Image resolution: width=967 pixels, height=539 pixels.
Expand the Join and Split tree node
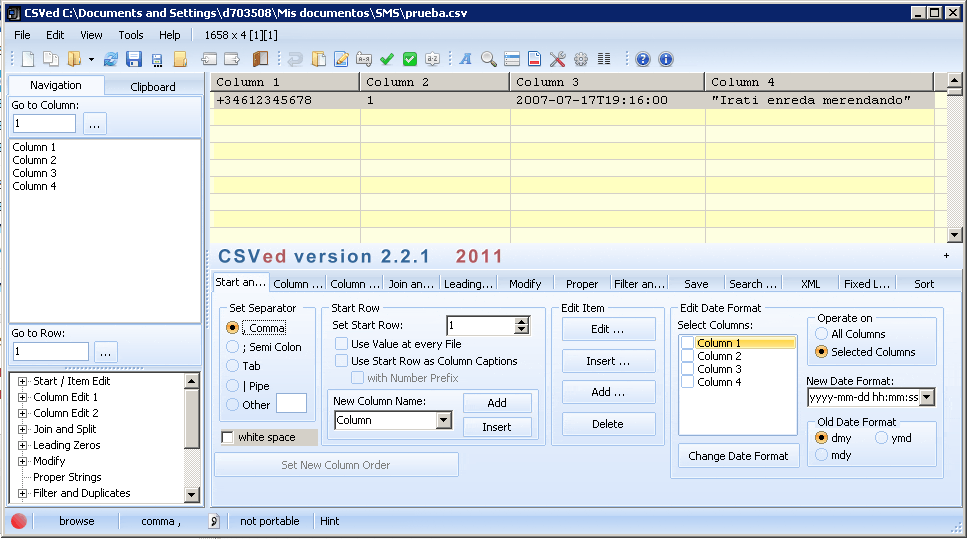tap(22, 429)
